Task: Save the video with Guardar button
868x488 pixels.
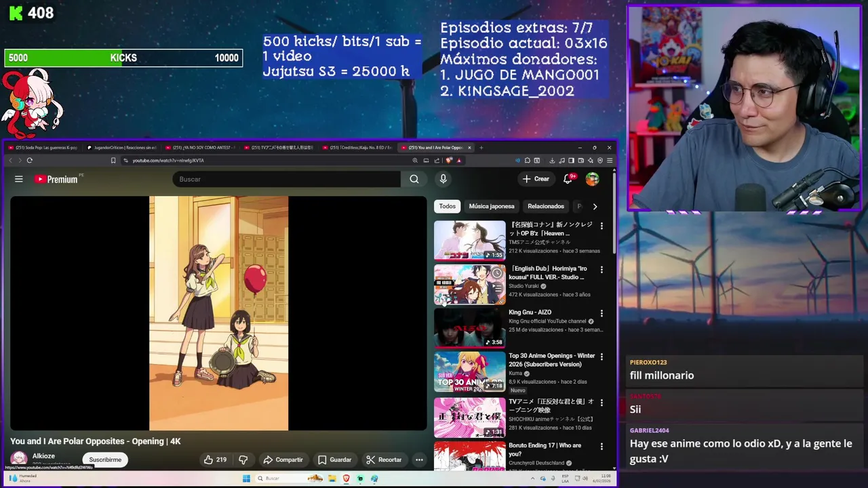Action: tap(334, 460)
